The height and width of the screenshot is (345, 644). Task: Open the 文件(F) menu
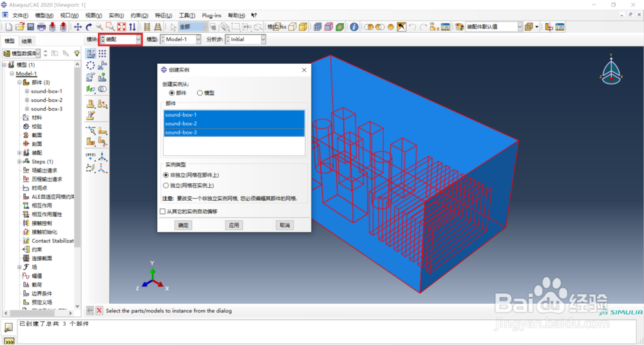20,15
